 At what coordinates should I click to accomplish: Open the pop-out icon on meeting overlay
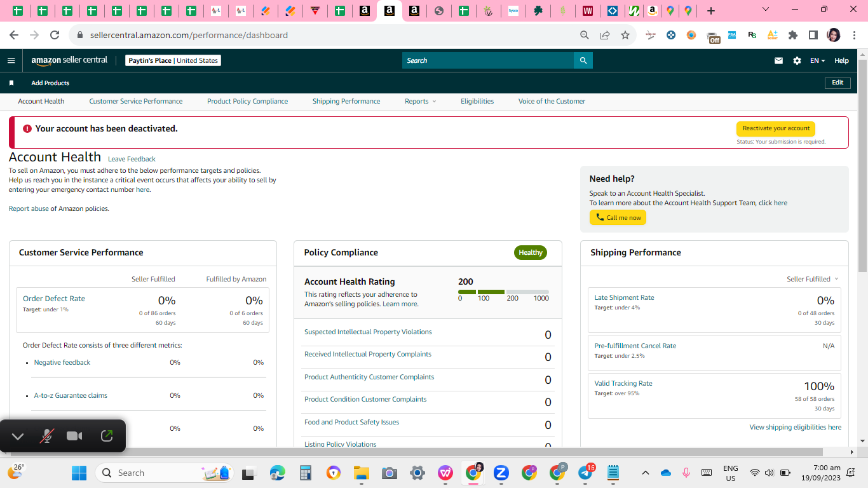[x=107, y=436]
